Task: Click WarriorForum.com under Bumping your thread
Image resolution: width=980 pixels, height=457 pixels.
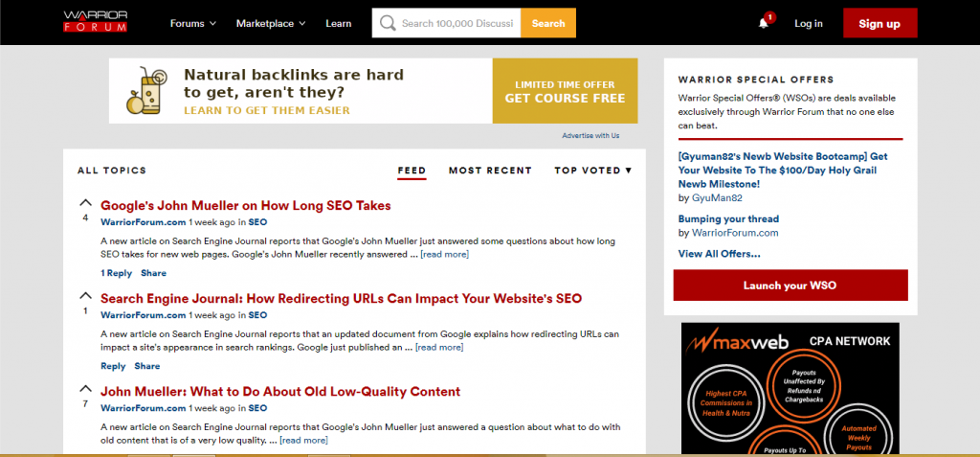Action: [735, 233]
